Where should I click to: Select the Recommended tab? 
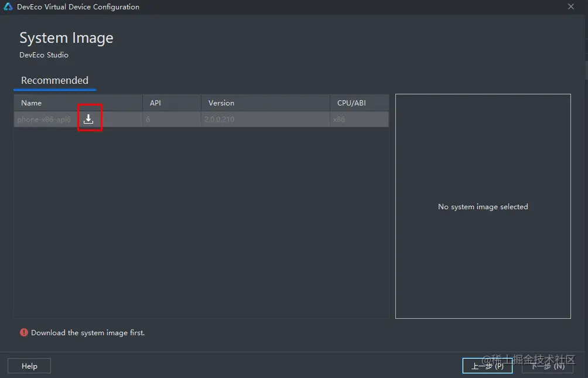click(x=54, y=80)
